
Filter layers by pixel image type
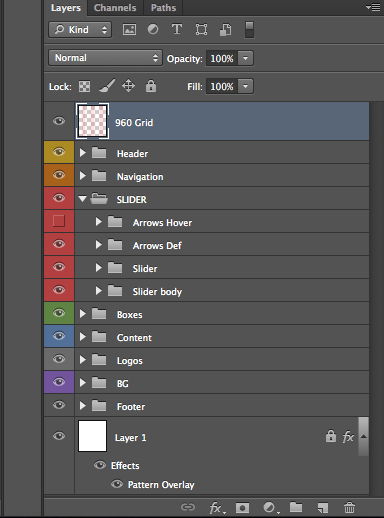(129, 30)
